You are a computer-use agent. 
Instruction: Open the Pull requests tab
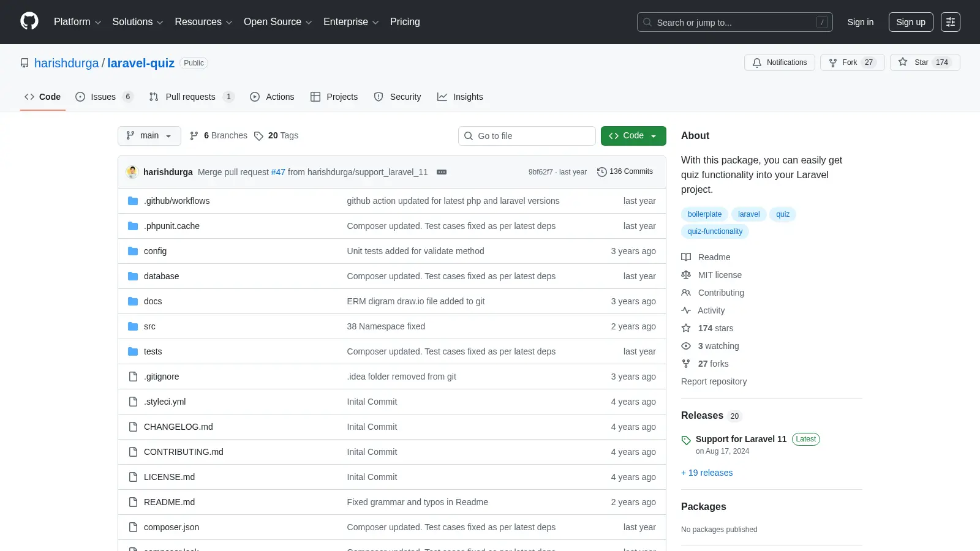click(x=192, y=97)
